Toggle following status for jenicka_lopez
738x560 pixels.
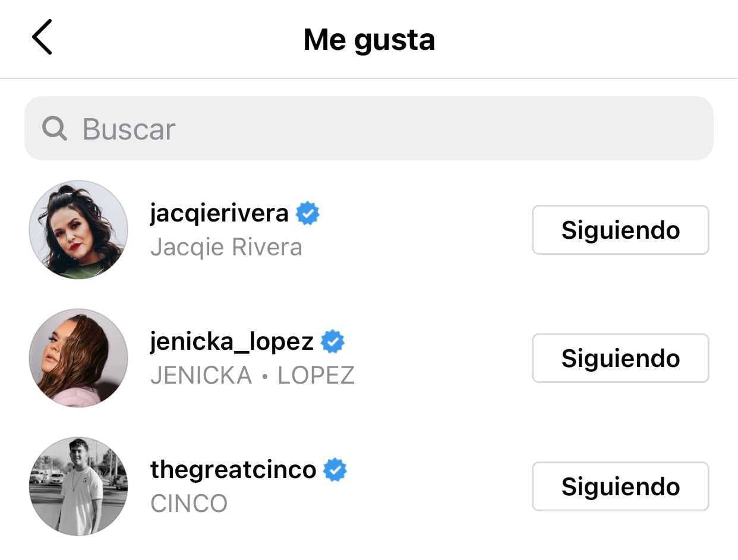point(620,357)
